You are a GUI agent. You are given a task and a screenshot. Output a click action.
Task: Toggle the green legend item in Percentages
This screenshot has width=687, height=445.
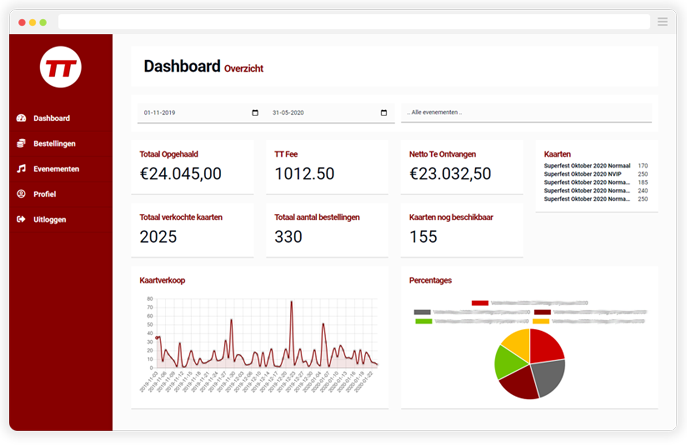pos(423,321)
